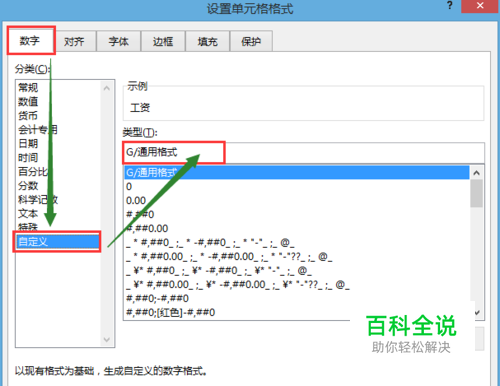Viewport: 500px width, 386px height.
Task: Switch to the 边框 tab
Action: tap(163, 41)
